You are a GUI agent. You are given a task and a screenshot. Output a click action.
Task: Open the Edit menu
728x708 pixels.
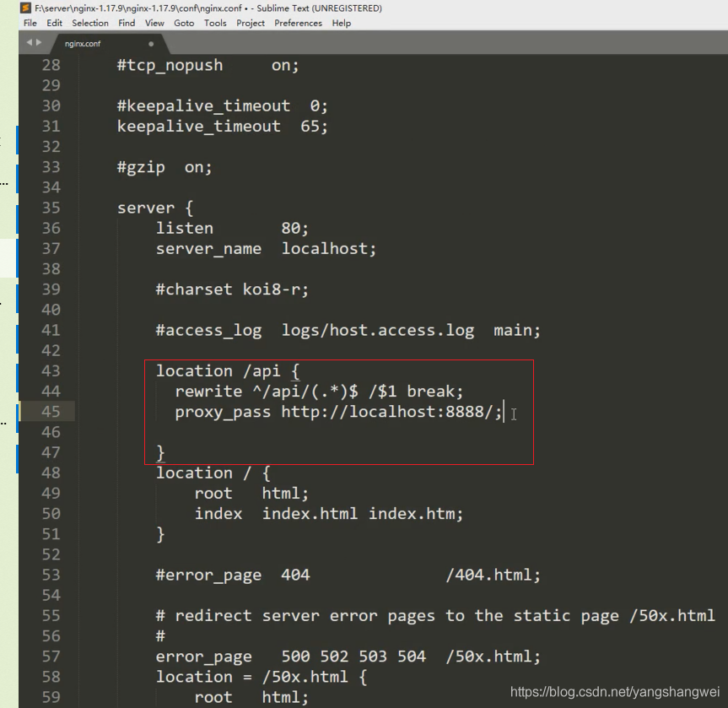[54, 23]
